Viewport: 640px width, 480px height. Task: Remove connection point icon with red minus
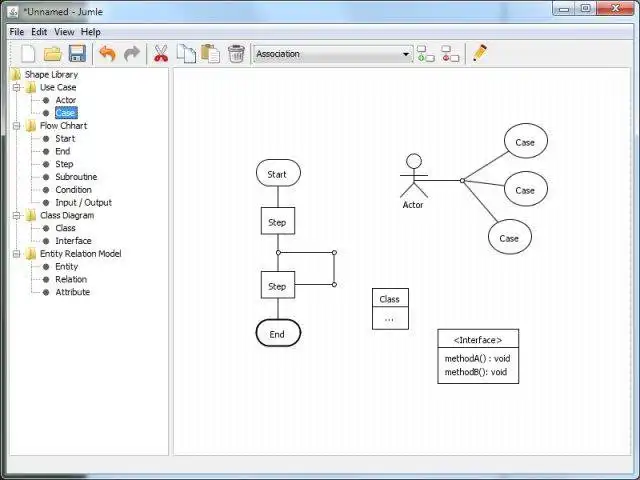[450, 53]
